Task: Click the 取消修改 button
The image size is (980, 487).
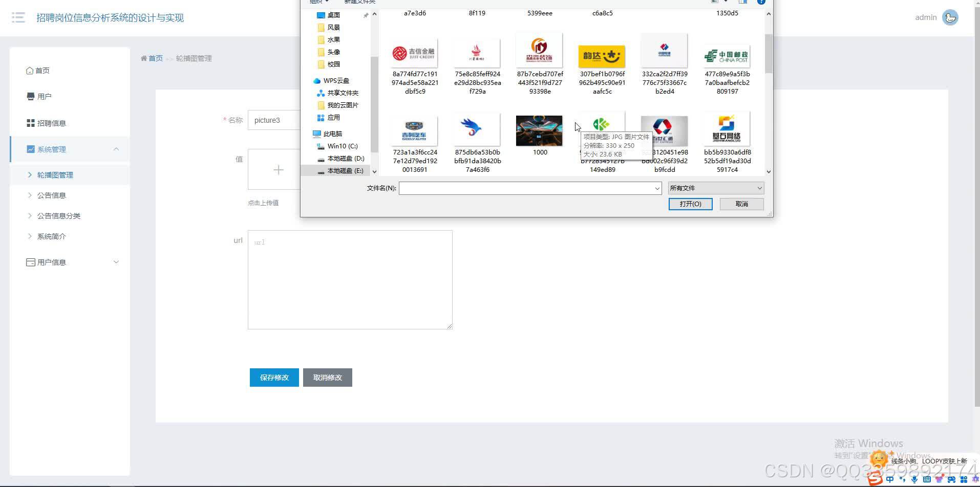Action: pyautogui.click(x=328, y=378)
